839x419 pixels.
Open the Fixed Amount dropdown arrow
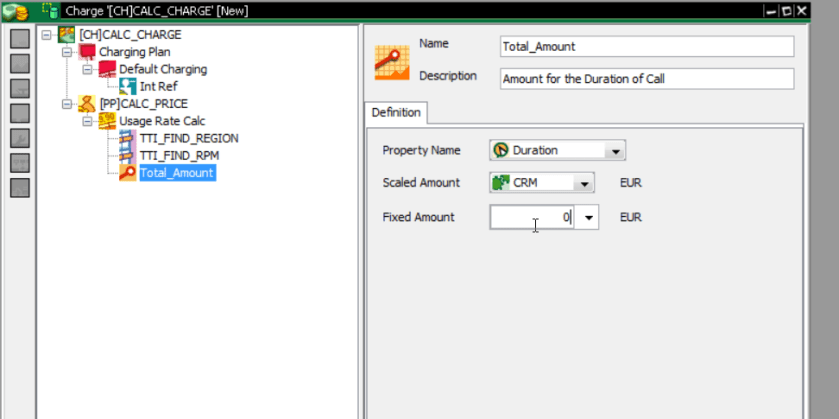[589, 217]
